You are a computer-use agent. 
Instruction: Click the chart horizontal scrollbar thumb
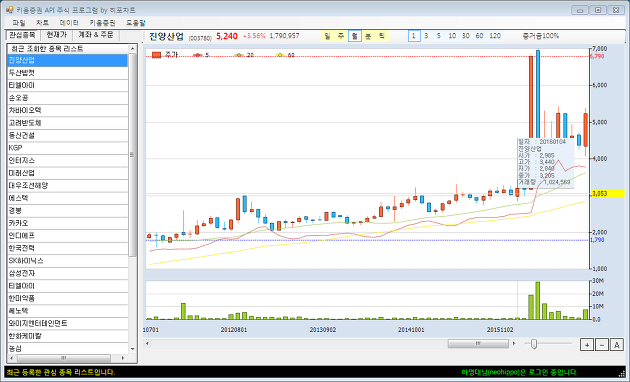coord(478,343)
